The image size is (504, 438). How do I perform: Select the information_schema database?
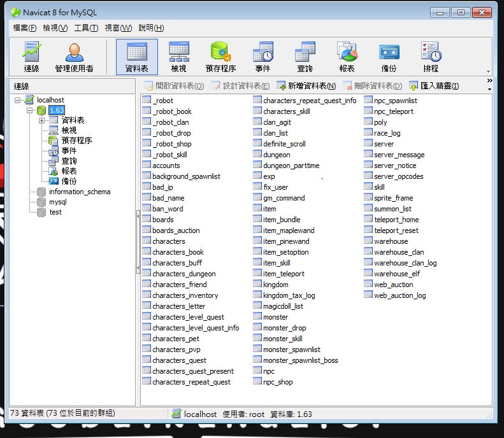(80, 192)
